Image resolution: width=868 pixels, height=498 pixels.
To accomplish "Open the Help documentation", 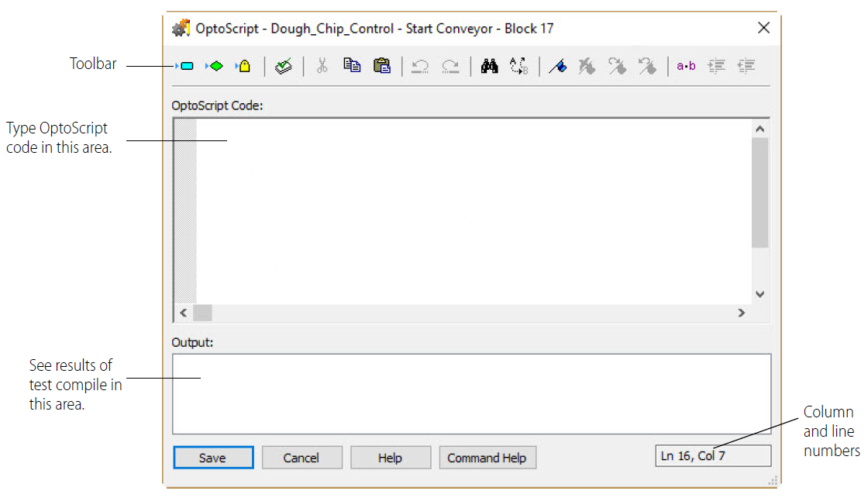I will (391, 457).
